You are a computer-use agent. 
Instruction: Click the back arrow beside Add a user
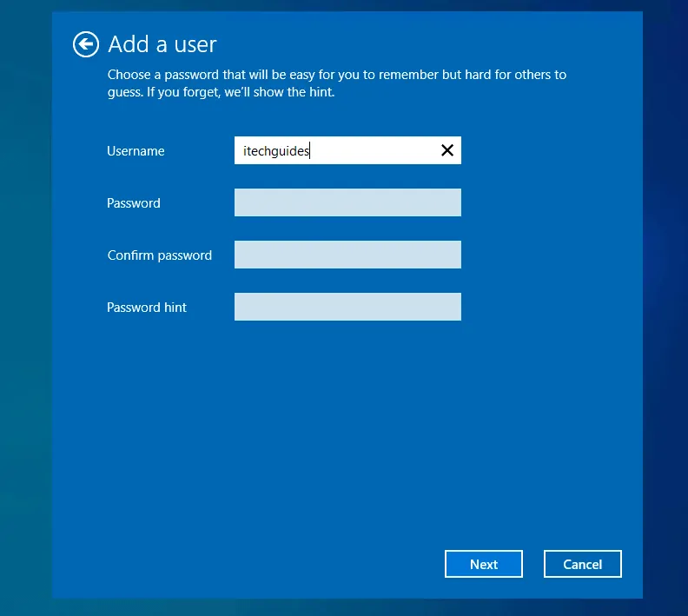tap(86, 44)
